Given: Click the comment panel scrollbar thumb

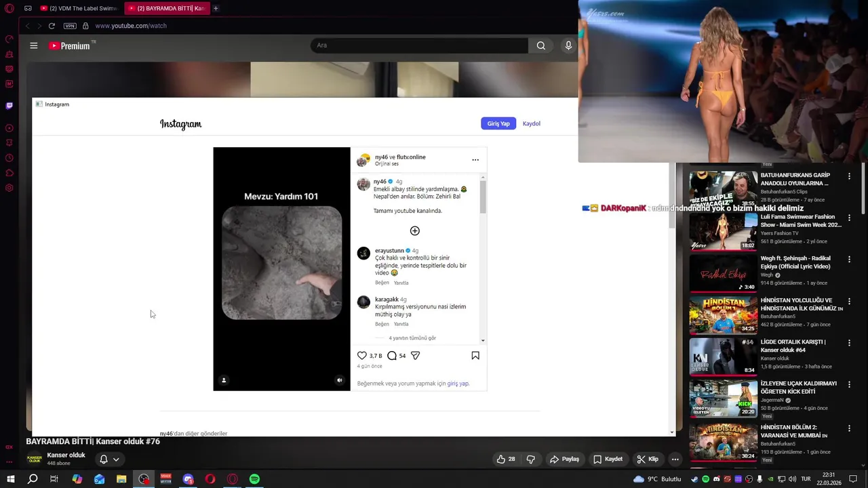Looking at the screenshot, I should [x=483, y=197].
